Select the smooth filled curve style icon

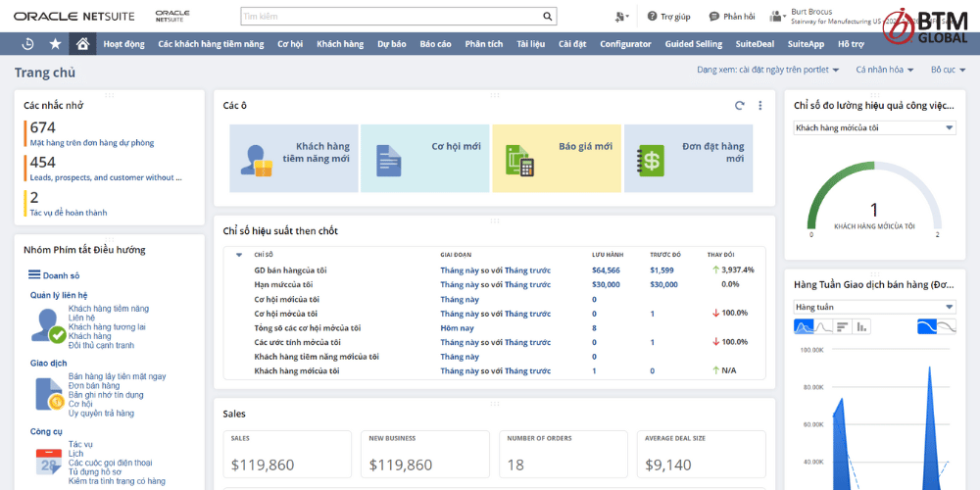click(x=927, y=326)
